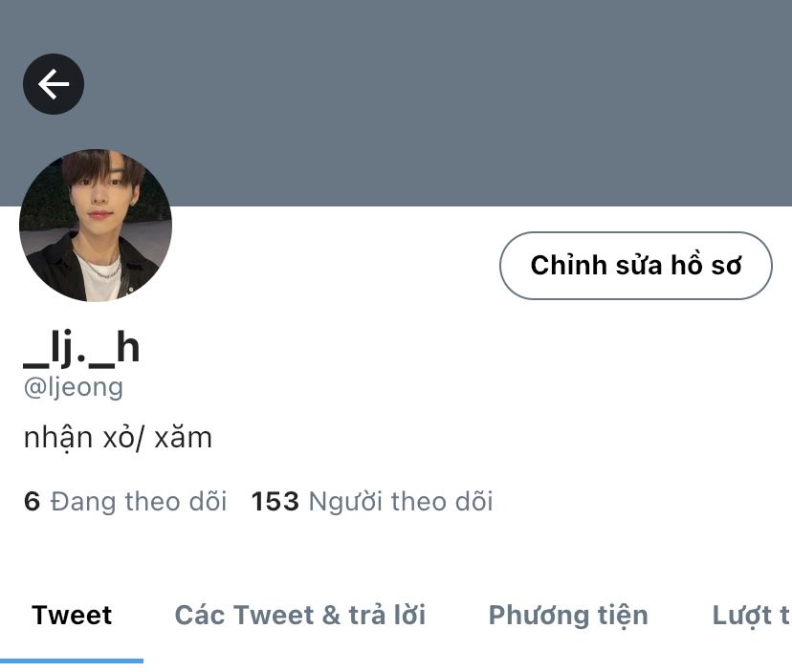
Task: Tap the dark circle around back arrow
Action: pyautogui.click(x=54, y=84)
